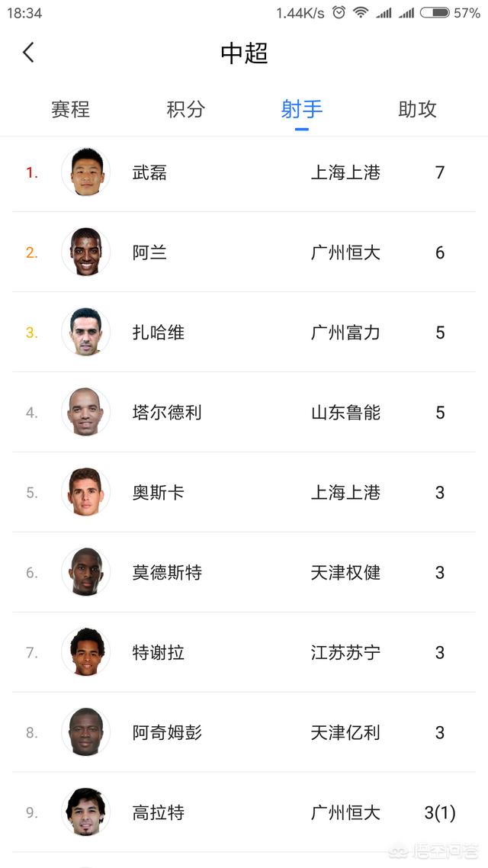
Task: Open the 赛程 tab
Action: 70,109
